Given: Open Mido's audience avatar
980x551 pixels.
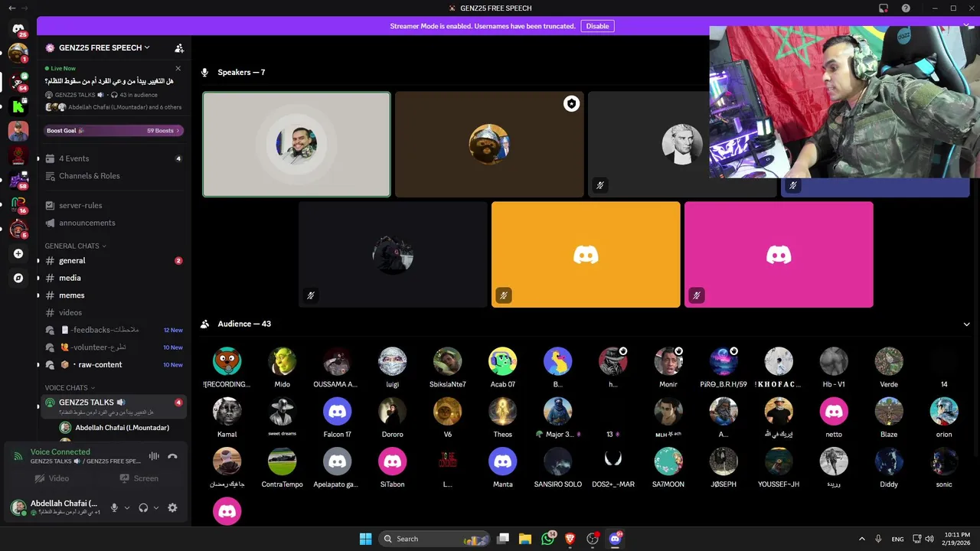Looking at the screenshot, I should 282,361.
